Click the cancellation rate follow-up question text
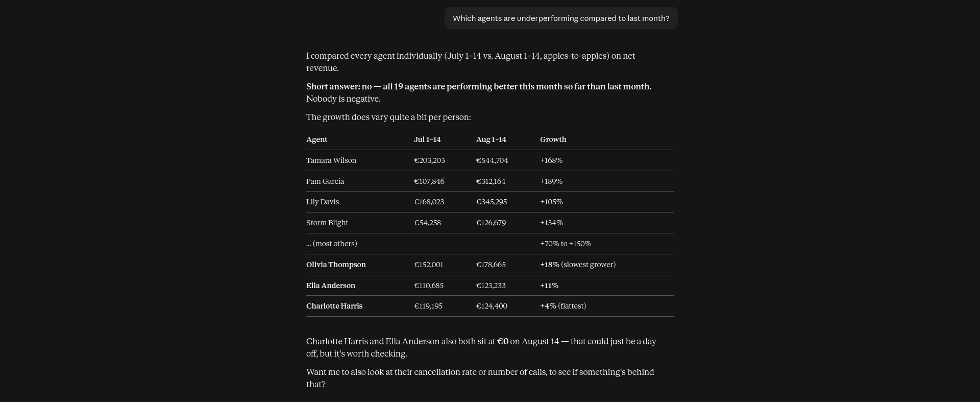The width and height of the screenshot is (980, 402). (x=480, y=378)
